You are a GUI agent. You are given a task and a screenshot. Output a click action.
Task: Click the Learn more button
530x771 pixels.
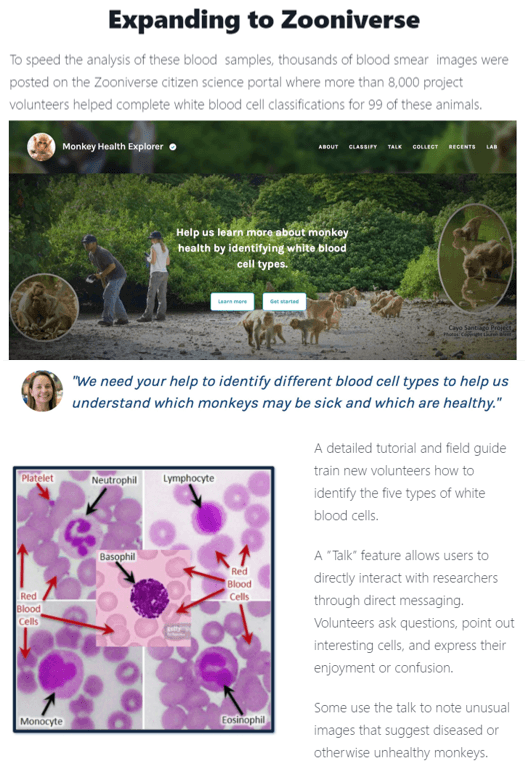pyautogui.click(x=232, y=301)
